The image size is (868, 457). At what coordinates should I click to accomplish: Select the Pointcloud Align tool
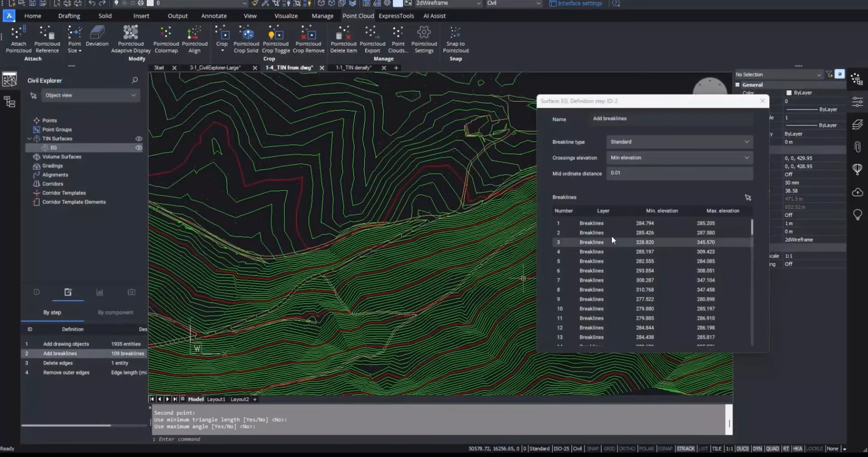coord(195,38)
